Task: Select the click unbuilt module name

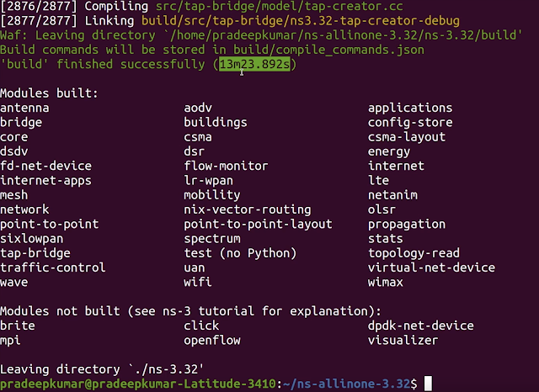Action: pyautogui.click(x=201, y=326)
